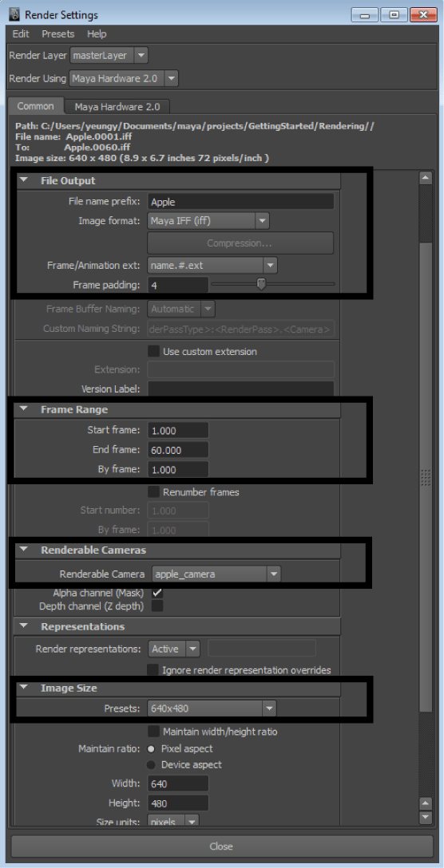Click the Start frame field
Viewport: 444px width, 868px height.
tap(178, 430)
